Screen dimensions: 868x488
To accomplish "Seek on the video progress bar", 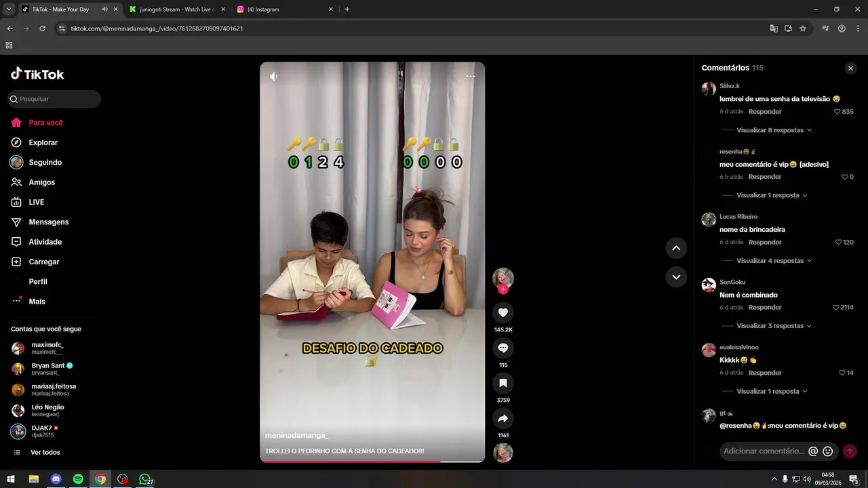I will coord(372,462).
